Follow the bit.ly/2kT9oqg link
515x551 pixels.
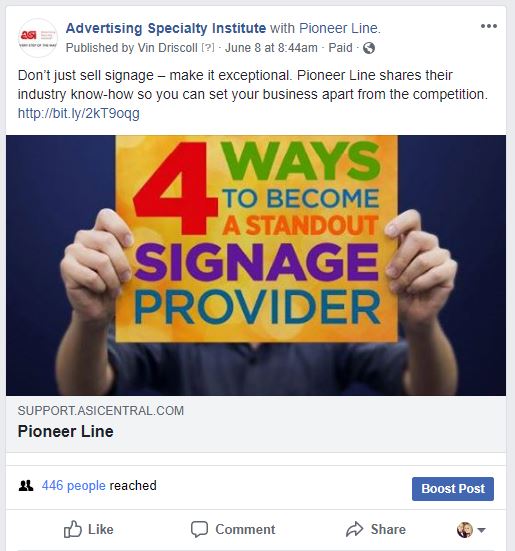(79, 113)
